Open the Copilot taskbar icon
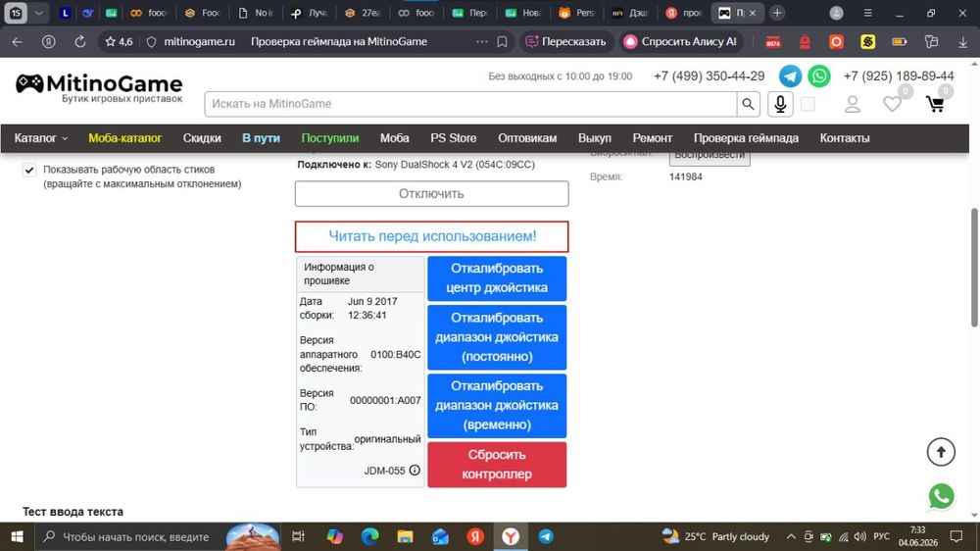 pyautogui.click(x=334, y=536)
